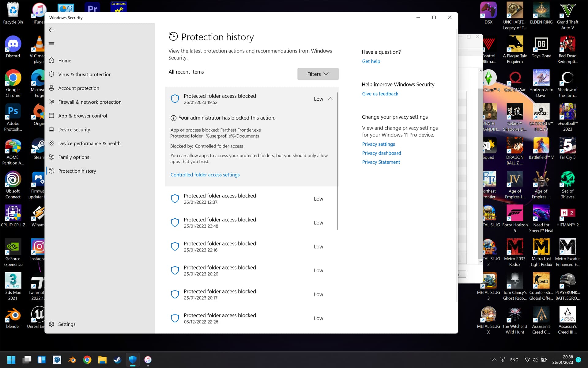Viewport: 588px width, 368px height.
Task: Click the Get help link
Action: [x=371, y=61]
